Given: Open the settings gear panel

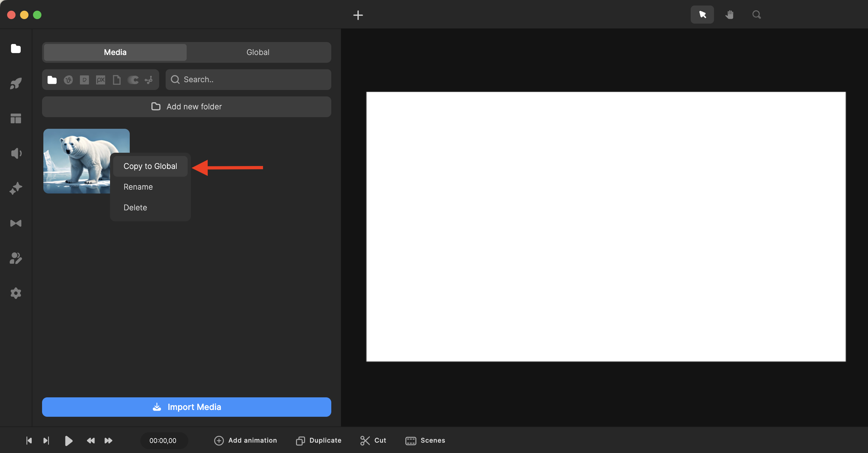Looking at the screenshot, I should tap(16, 293).
